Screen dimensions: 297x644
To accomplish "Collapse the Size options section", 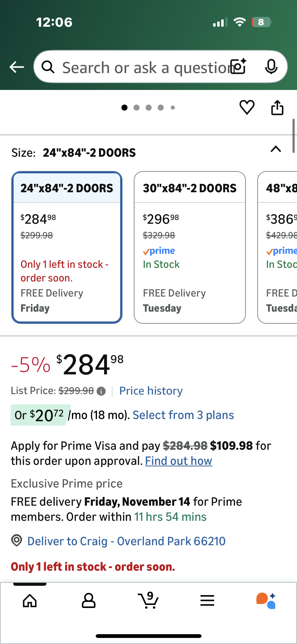I will coord(276,149).
